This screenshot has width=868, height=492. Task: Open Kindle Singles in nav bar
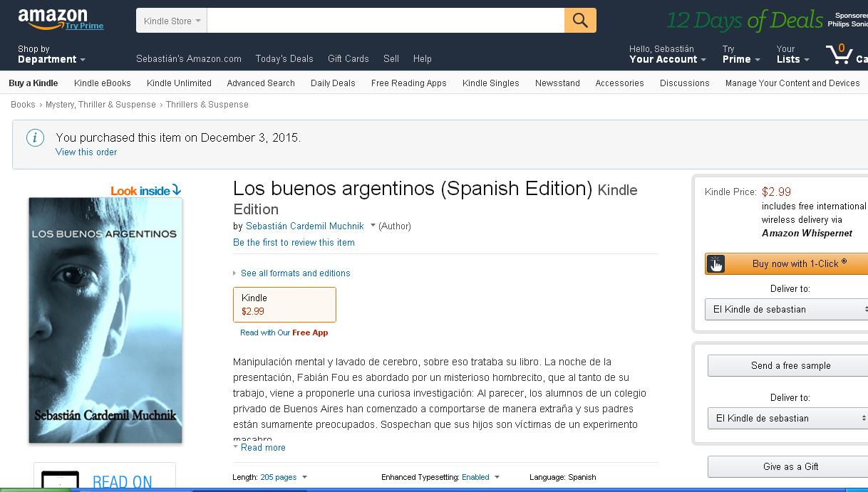(x=491, y=83)
